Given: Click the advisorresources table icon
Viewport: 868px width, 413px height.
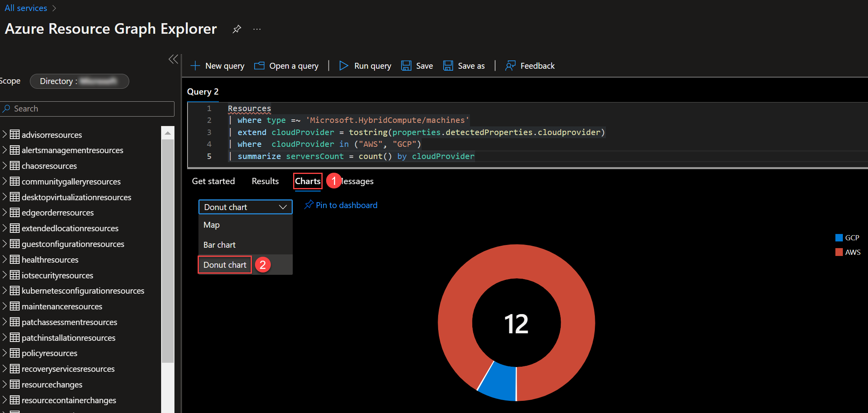Looking at the screenshot, I should point(15,135).
